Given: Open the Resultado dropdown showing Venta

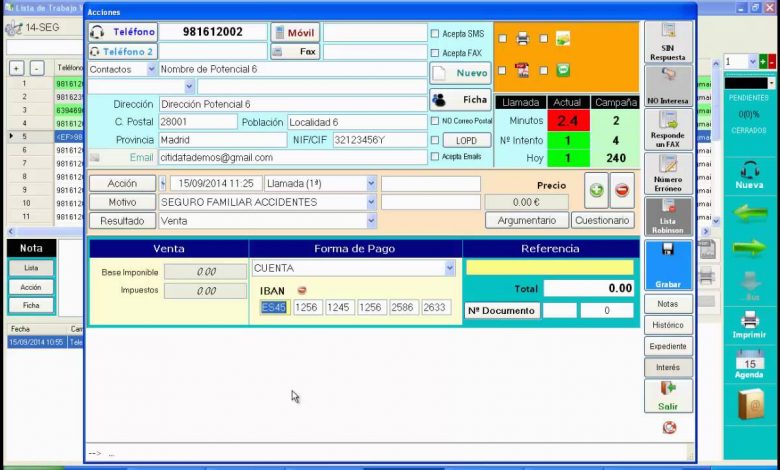Looking at the screenshot, I should click(x=371, y=221).
